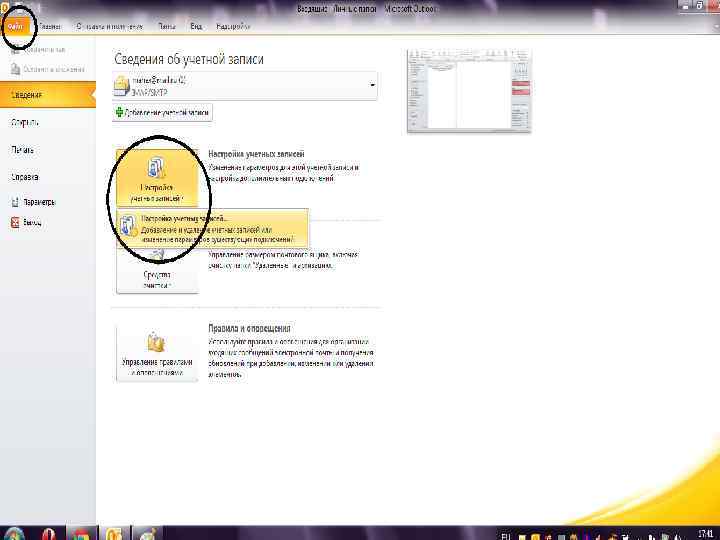The image size is (720, 540).
Task: Open the Справка section
Action: tap(25, 177)
